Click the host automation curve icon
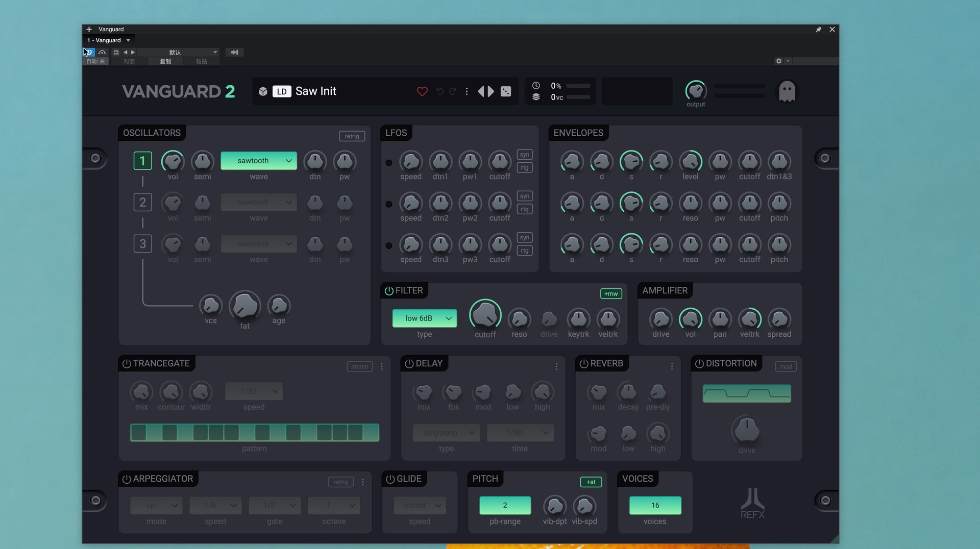 point(102,52)
